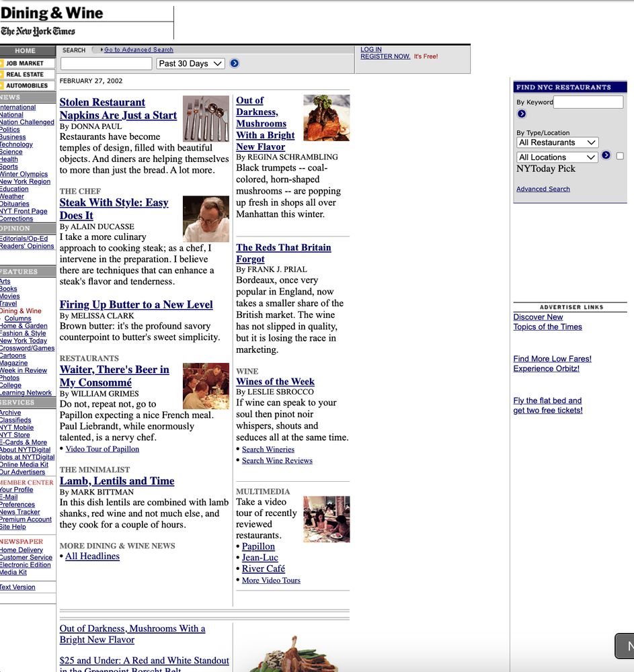Open Stolen Restaurant Napkins article headline
Screen dimensions: 634x672
click(x=118, y=109)
